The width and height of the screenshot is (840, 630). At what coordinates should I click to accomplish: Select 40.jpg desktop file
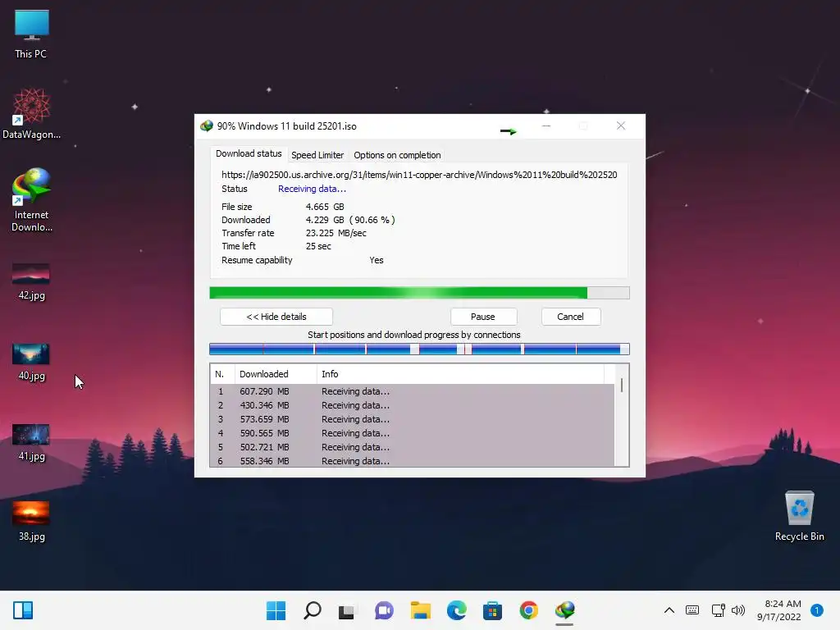pos(31,362)
